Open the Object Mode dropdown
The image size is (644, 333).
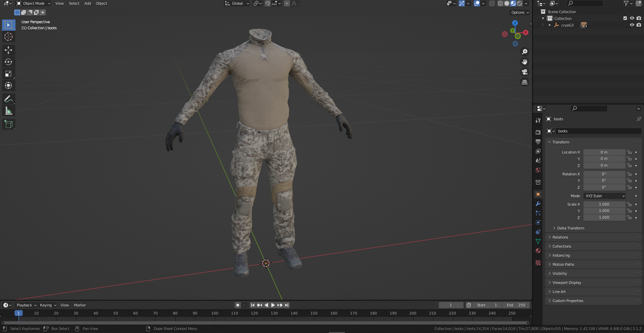point(34,4)
